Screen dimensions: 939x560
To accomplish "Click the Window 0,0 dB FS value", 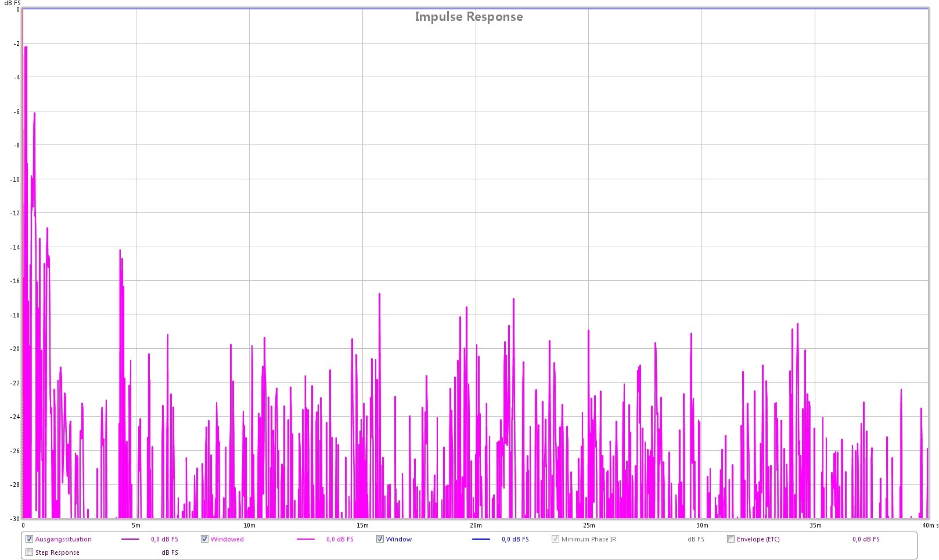I will (x=515, y=539).
